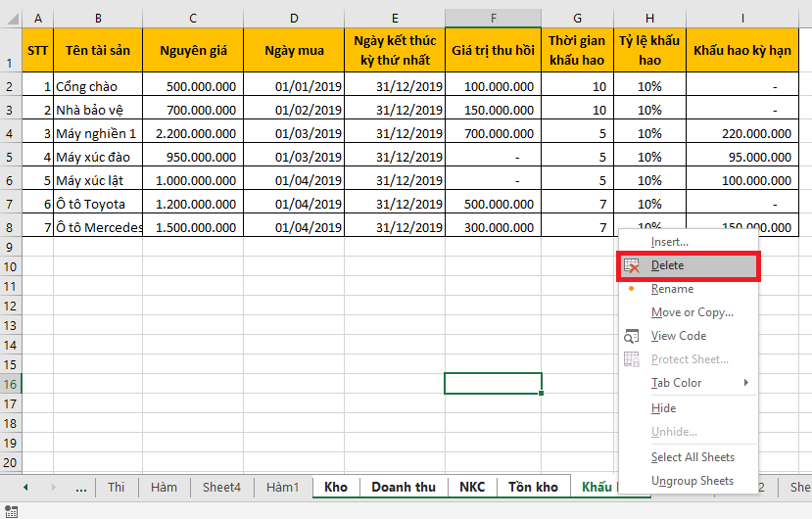812x519 pixels.
Task: Open the Tồn kho sheet tab
Action: 533,487
